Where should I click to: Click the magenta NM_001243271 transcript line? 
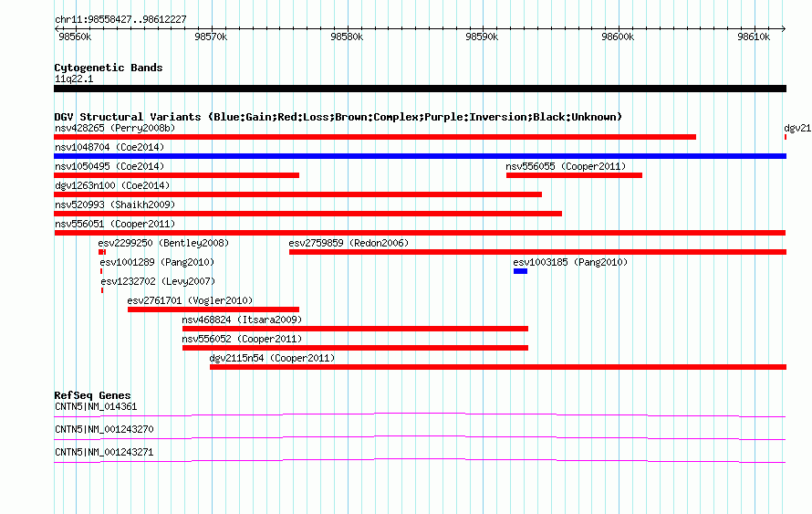(x=420, y=461)
